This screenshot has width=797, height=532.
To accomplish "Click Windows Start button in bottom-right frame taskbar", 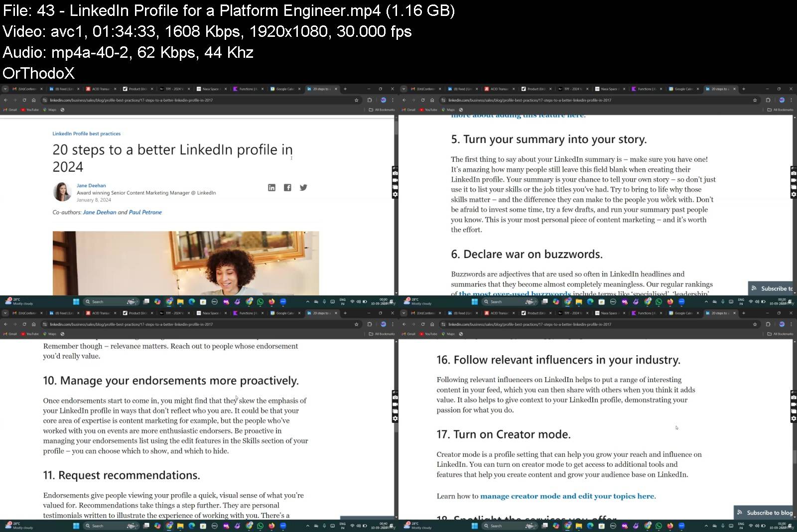I will tap(475, 526).
